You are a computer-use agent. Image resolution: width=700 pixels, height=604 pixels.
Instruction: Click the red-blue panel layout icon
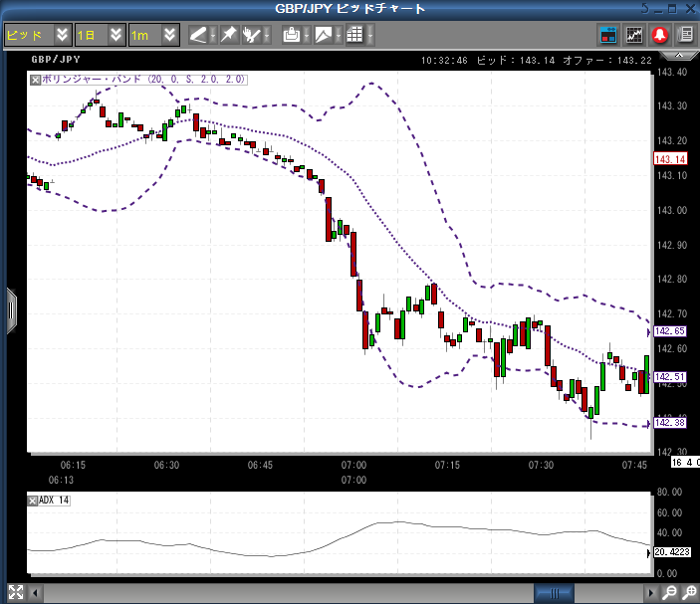tap(608, 35)
